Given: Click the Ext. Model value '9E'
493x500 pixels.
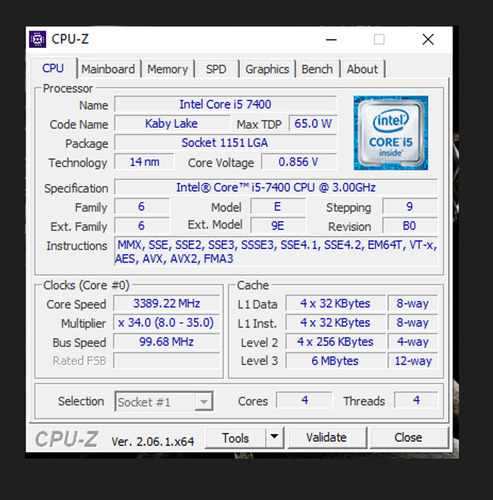Looking at the screenshot, I should [278, 226].
